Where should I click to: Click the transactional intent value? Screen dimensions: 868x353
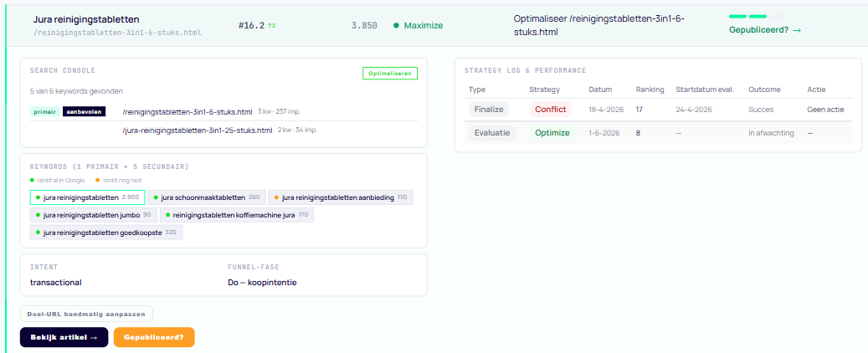point(56,282)
